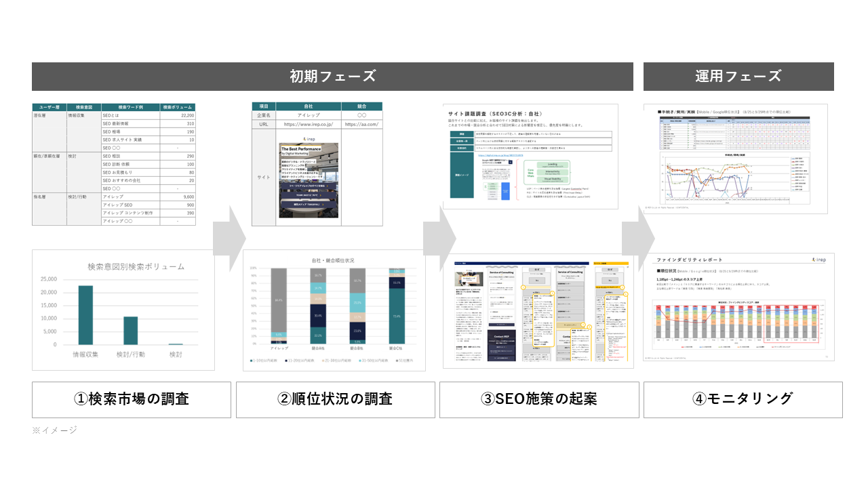
Task: Click the 検索意図別検索ボリューム chart title
Action: (x=136, y=266)
